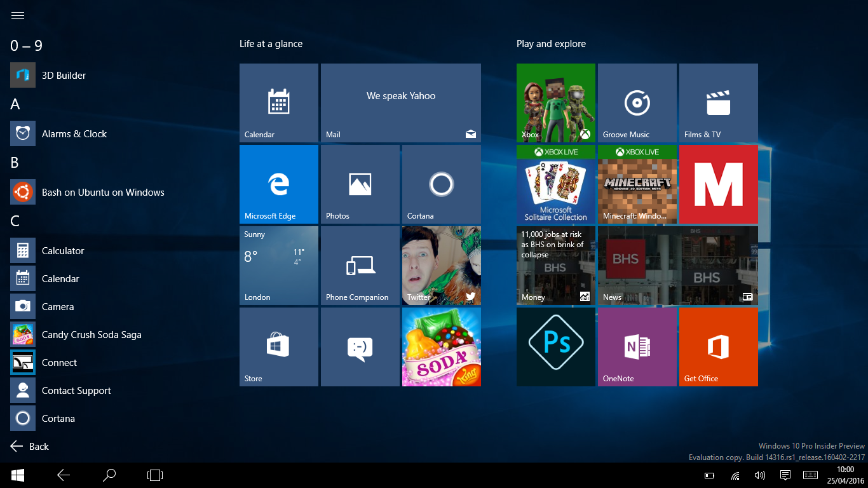Click the Task View taskbar icon

(x=155, y=475)
